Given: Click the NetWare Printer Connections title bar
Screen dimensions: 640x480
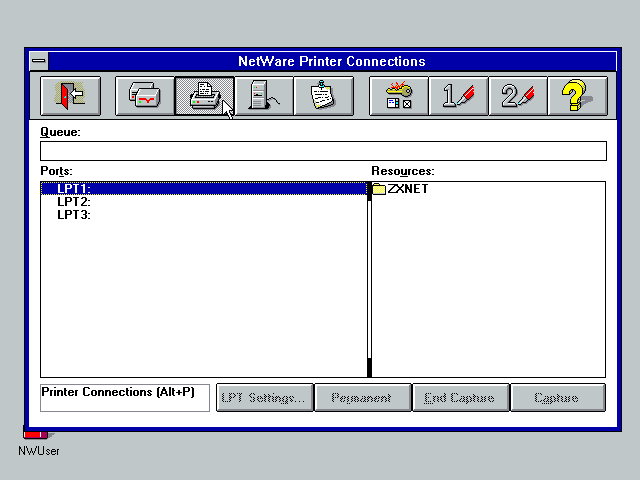Looking at the screenshot, I should point(332,61).
